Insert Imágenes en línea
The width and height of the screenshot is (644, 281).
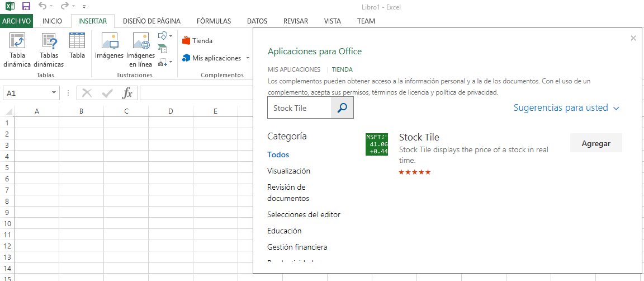click(x=140, y=50)
